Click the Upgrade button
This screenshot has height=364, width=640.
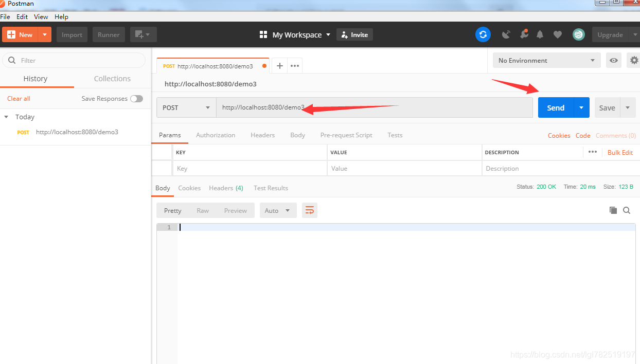(x=610, y=34)
